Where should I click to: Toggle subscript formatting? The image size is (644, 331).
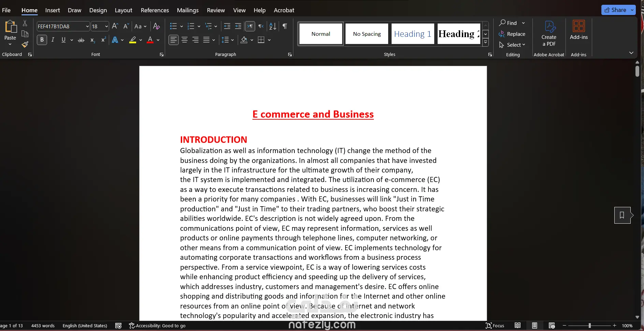[92, 40]
